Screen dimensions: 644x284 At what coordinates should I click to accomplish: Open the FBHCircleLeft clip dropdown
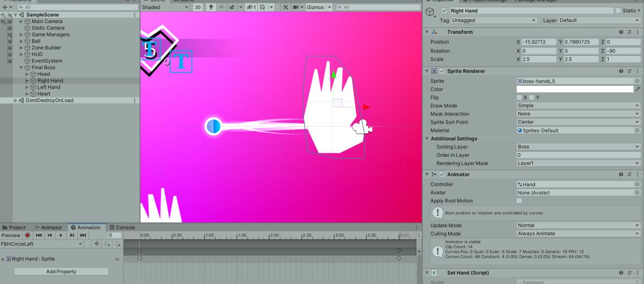[42, 244]
